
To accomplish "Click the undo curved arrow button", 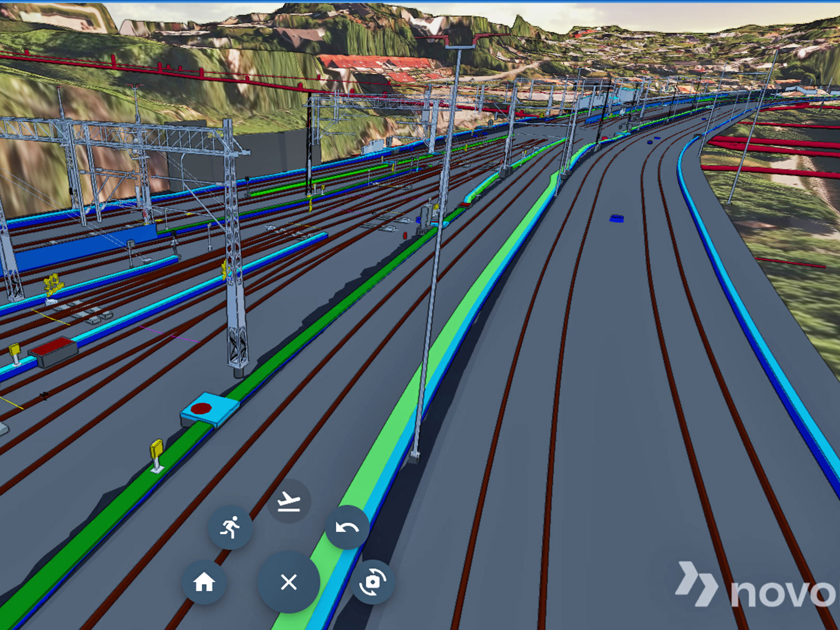I will [347, 527].
